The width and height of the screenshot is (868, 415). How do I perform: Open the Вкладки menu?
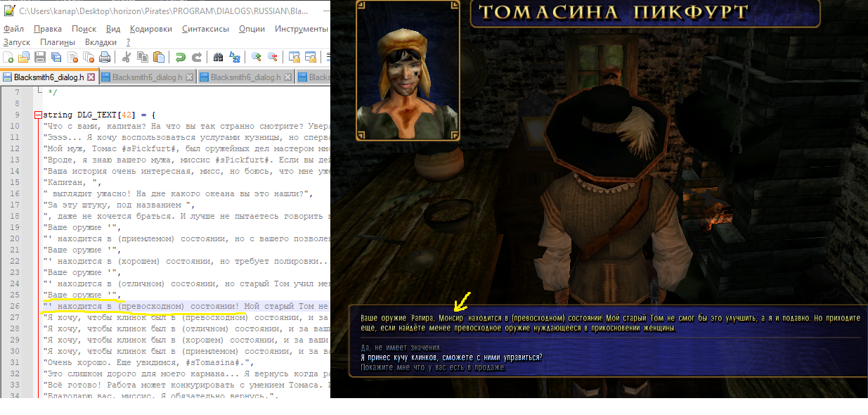101,42
